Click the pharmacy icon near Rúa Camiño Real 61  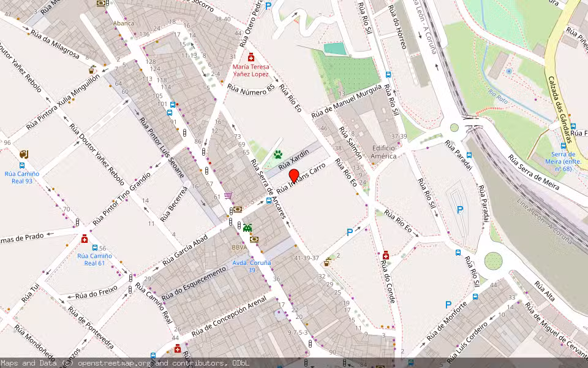[85, 239]
